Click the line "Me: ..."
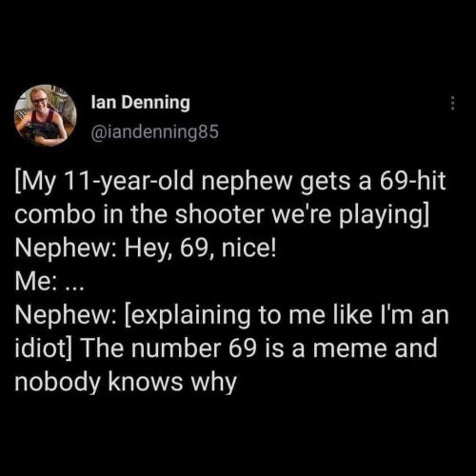Screen dimensions: 476x476 [50, 282]
